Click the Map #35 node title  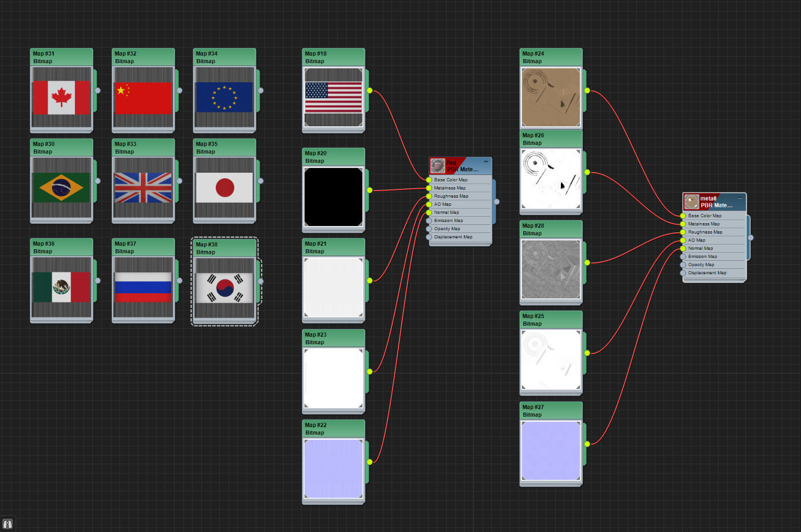click(206, 144)
